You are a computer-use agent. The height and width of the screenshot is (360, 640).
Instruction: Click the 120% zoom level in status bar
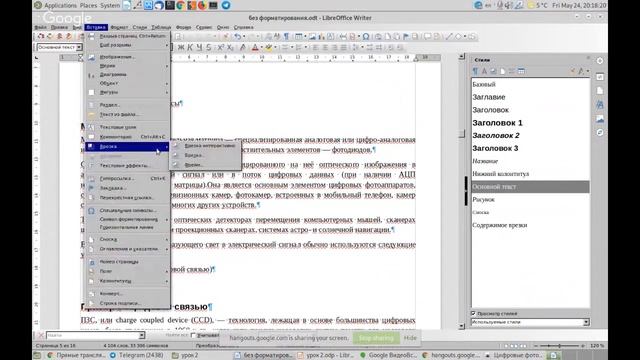click(597, 346)
